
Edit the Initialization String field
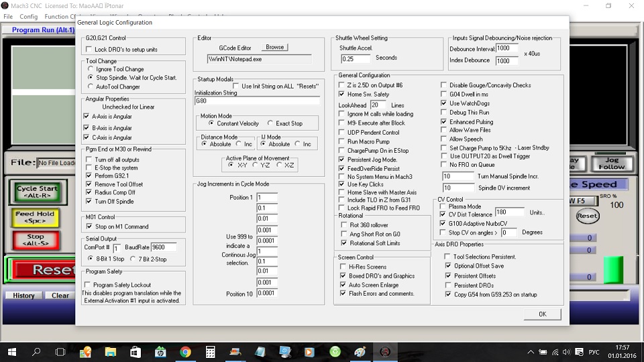tap(257, 101)
